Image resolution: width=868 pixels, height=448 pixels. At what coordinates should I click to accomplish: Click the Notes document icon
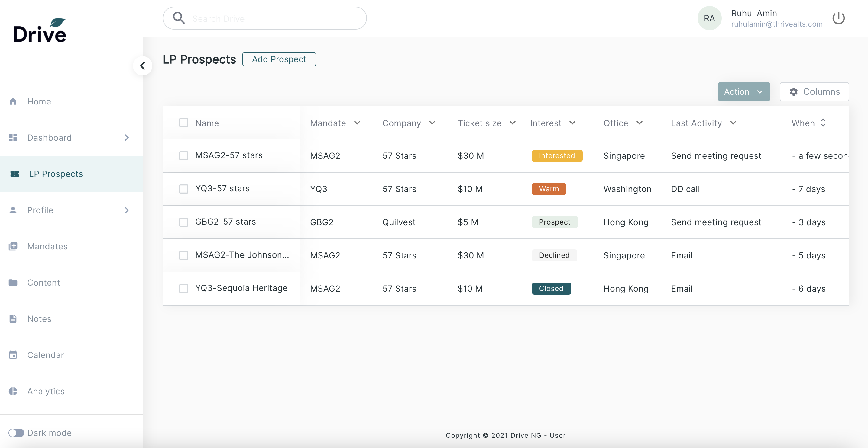point(13,319)
